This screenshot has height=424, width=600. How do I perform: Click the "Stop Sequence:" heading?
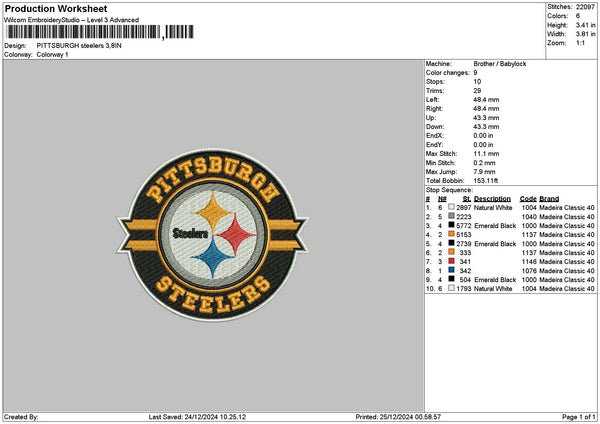(449, 190)
